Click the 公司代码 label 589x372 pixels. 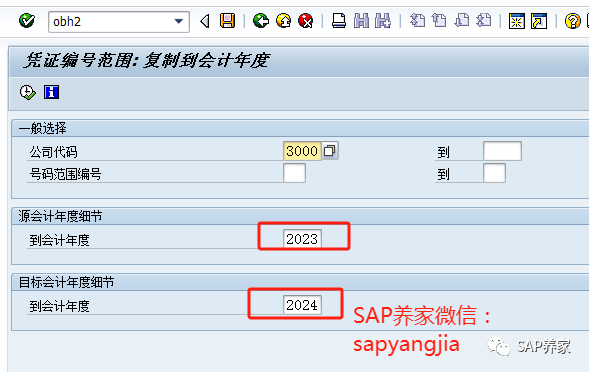pos(54,153)
